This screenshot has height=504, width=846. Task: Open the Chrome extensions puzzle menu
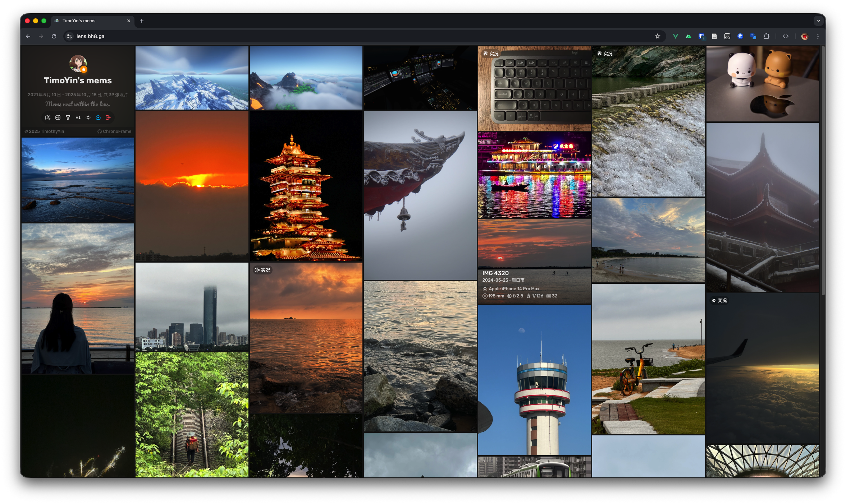pyautogui.click(x=766, y=36)
